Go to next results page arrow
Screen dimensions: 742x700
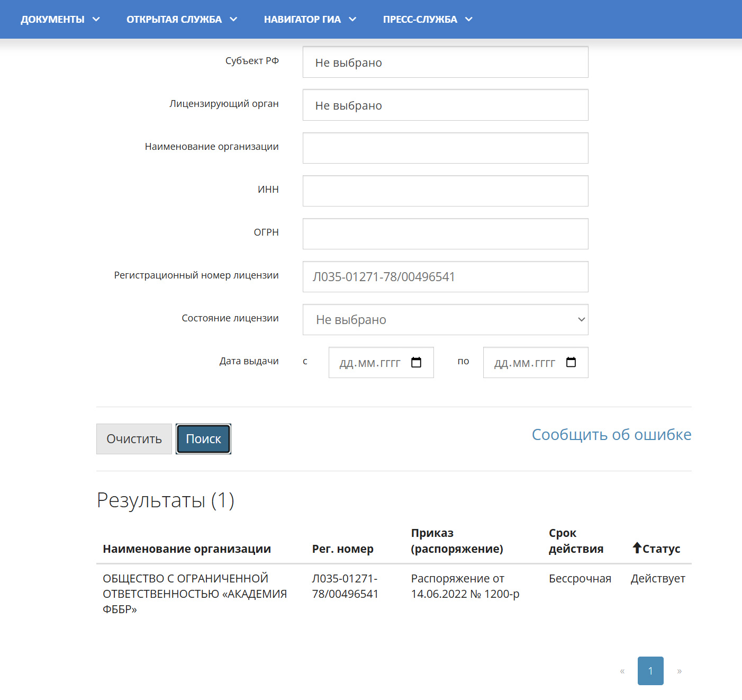coord(679,671)
